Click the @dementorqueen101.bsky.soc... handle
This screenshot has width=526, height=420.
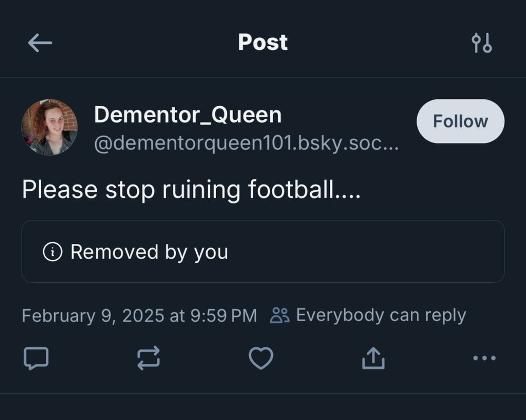coord(247,144)
